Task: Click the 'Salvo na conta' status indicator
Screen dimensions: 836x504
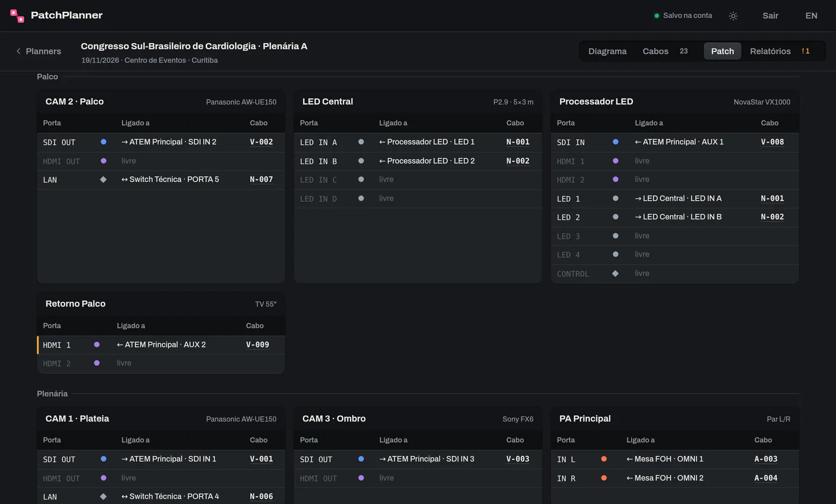Action: (x=683, y=16)
